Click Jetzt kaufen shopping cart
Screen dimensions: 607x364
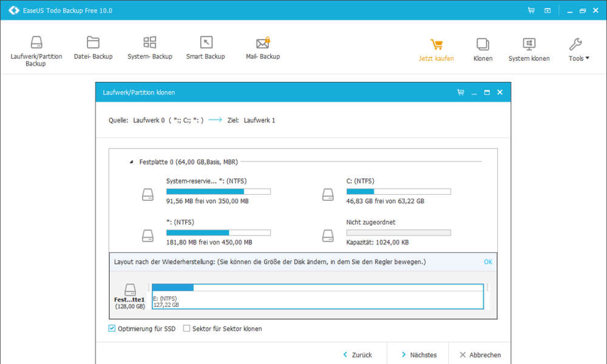coord(436,50)
